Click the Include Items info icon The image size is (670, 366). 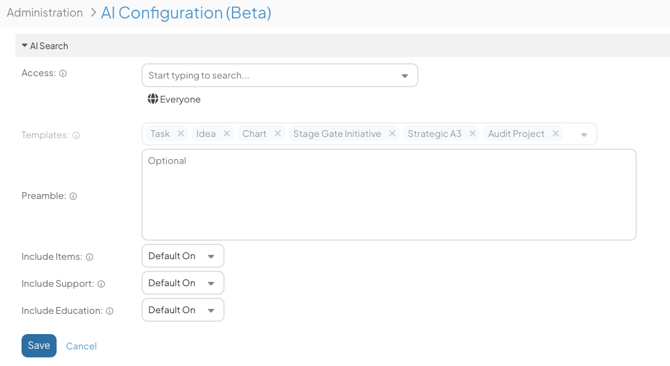coord(89,257)
